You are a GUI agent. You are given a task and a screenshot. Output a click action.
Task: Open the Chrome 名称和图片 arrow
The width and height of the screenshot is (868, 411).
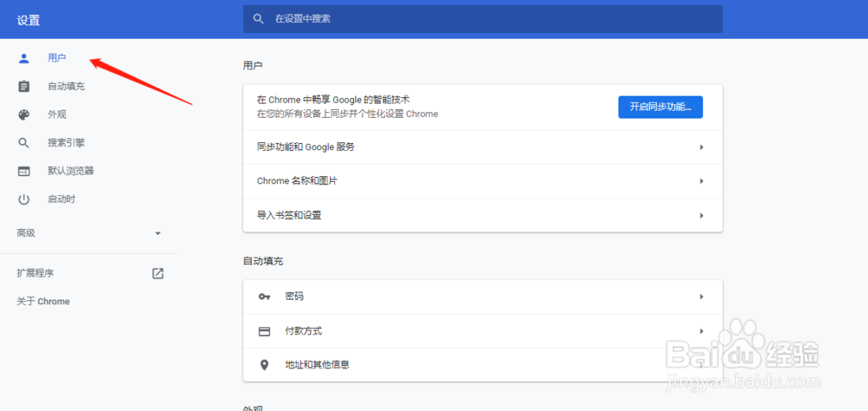pyautogui.click(x=701, y=181)
